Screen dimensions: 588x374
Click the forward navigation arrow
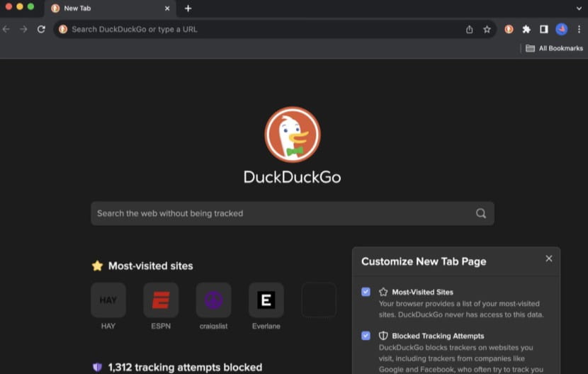[x=23, y=29]
